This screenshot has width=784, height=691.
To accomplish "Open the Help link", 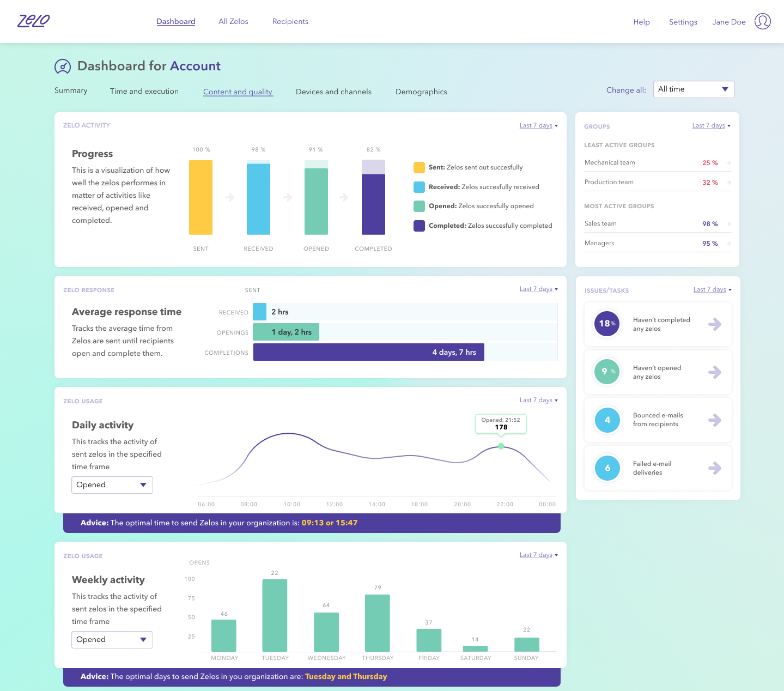I will click(x=641, y=22).
